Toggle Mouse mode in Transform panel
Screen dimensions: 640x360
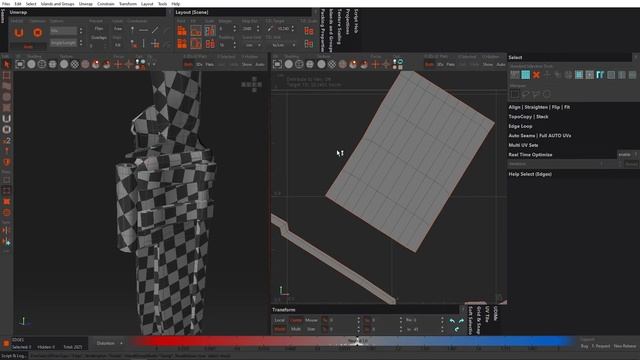[x=311, y=320]
